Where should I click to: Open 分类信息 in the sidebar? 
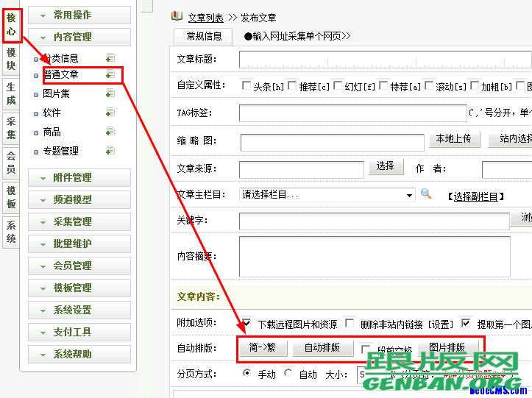click(62, 58)
